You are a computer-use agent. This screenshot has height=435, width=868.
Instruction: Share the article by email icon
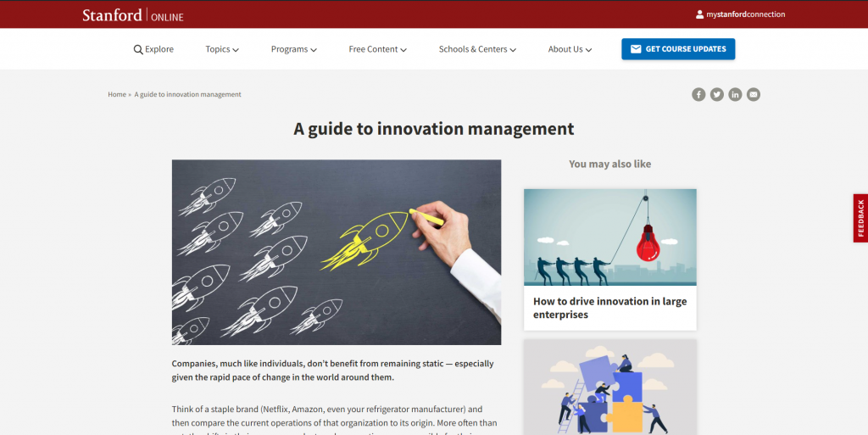click(754, 94)
